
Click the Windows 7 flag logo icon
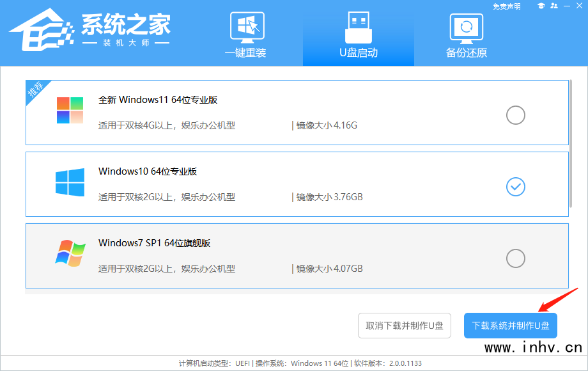pyautogui.click(x=70, y=253)
